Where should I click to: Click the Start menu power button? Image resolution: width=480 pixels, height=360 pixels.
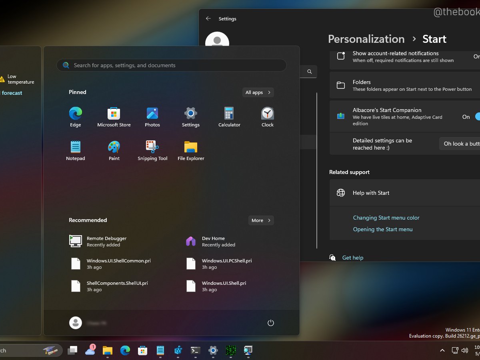click(x=270, y=323)
